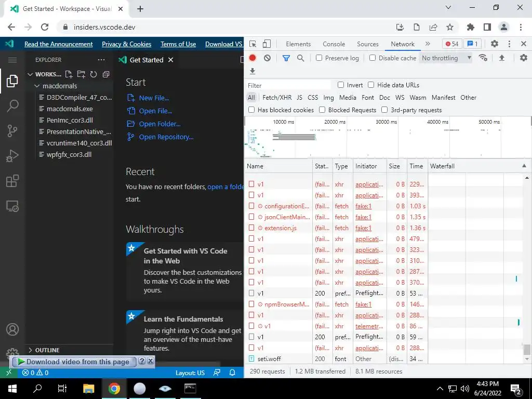Open Windows Start menu
This screenshot has width=532, height=399.
12,388
